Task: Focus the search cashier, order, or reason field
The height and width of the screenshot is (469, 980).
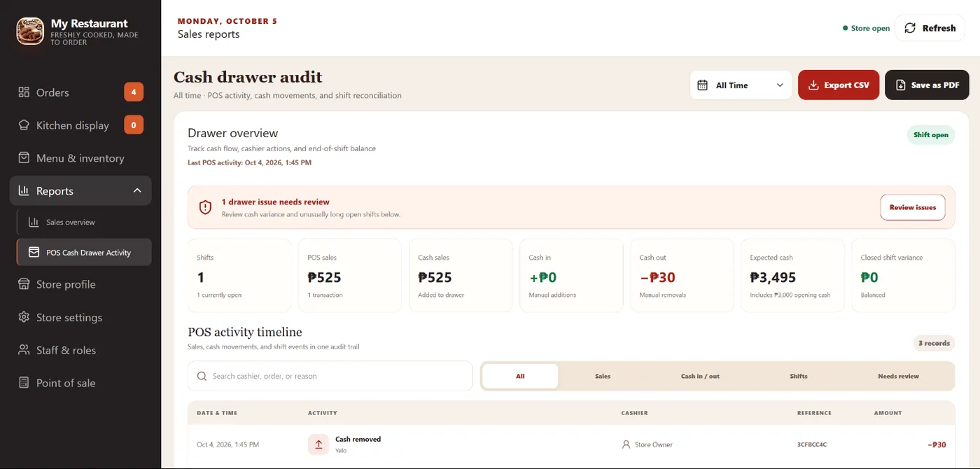Action: (330, 376)
